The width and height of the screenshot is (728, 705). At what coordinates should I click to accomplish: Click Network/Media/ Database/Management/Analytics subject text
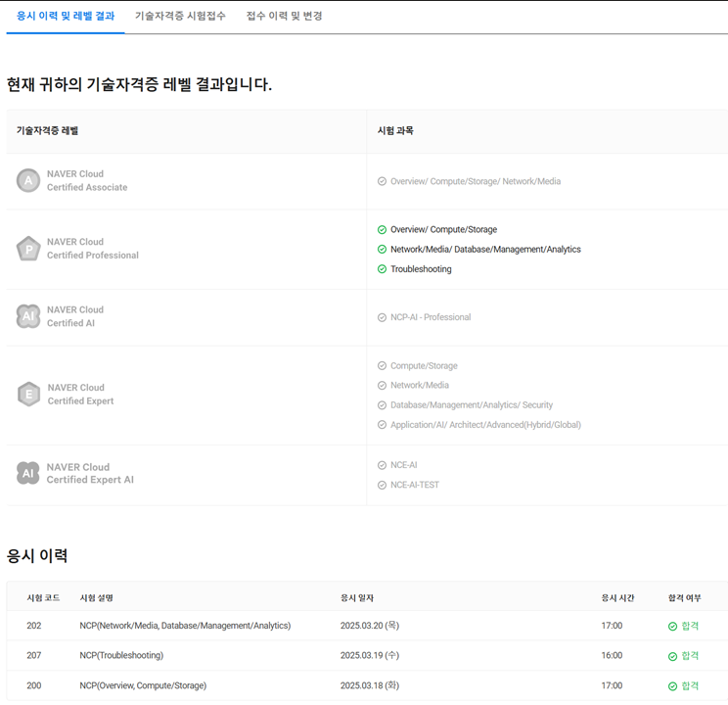485,250
